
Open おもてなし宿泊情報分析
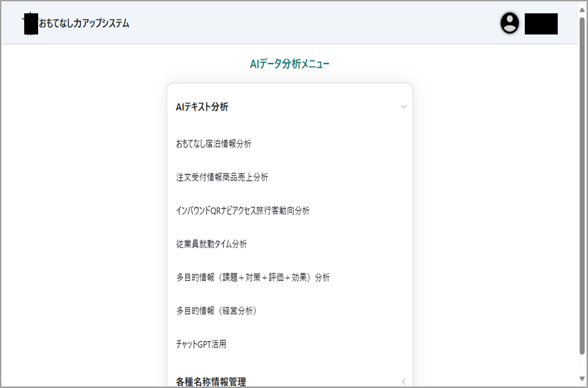click(214, 144)
